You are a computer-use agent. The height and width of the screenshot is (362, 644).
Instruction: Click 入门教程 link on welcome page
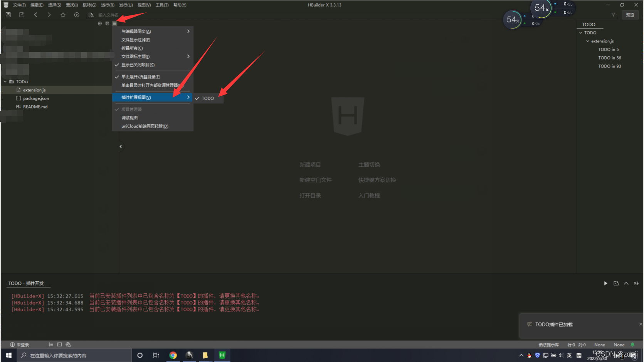click(369, 195)
